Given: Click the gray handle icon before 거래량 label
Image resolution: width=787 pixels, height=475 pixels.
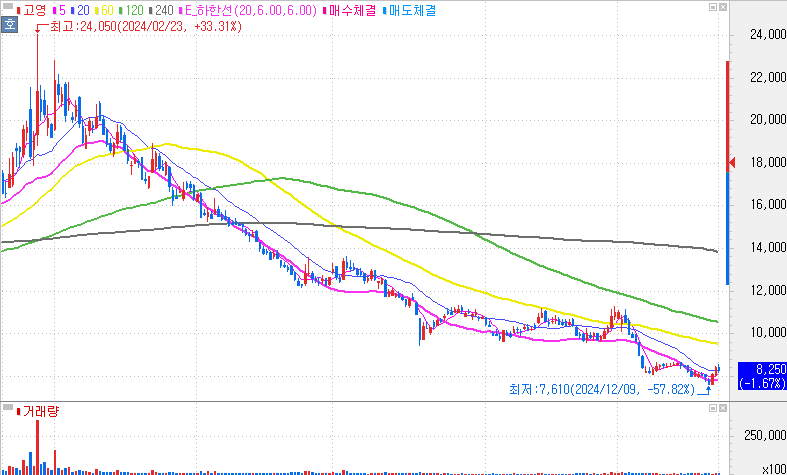Looking at the screenshot, I should point(8,408).
